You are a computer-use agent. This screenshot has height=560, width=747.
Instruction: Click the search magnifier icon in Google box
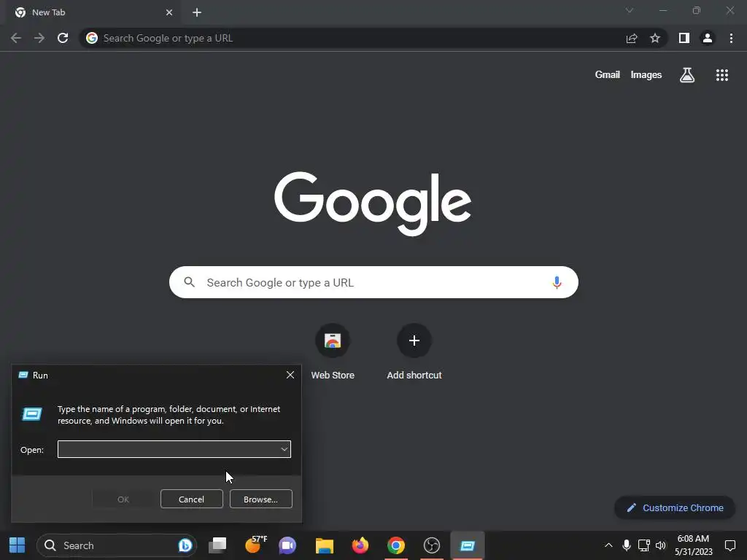[x=189, y=282]
